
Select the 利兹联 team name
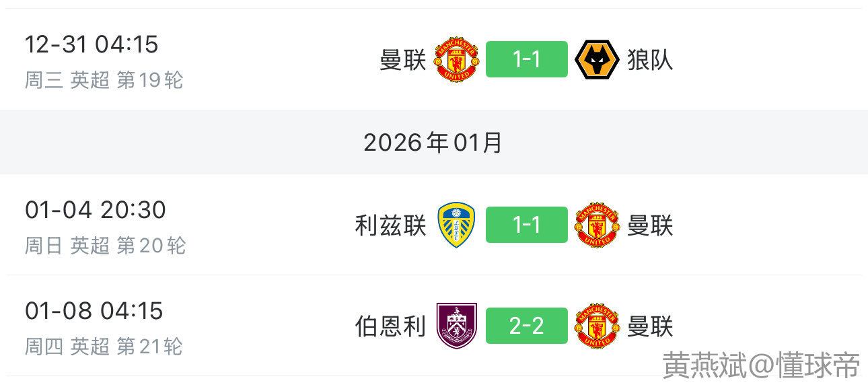390,225
